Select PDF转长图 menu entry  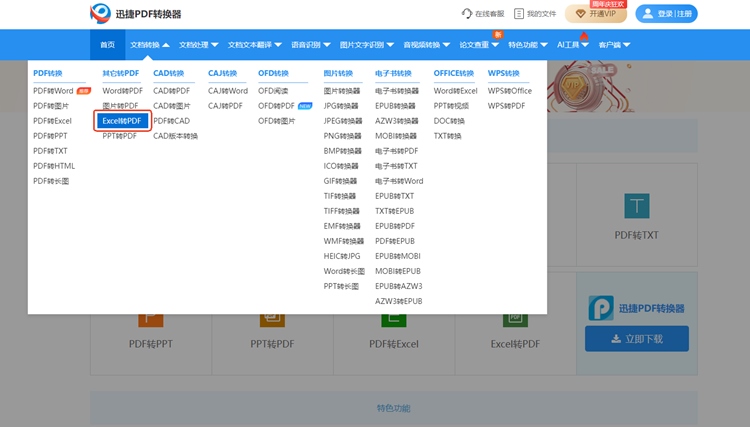[x=51, y=181]
